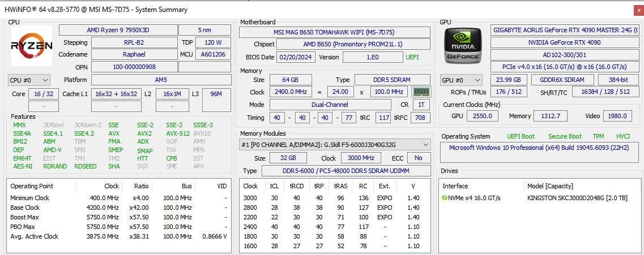Click the DDR5 SDRAM memory type field
Image resolution: width=644 pixels, height=255 pixels.
coord(393,80)
